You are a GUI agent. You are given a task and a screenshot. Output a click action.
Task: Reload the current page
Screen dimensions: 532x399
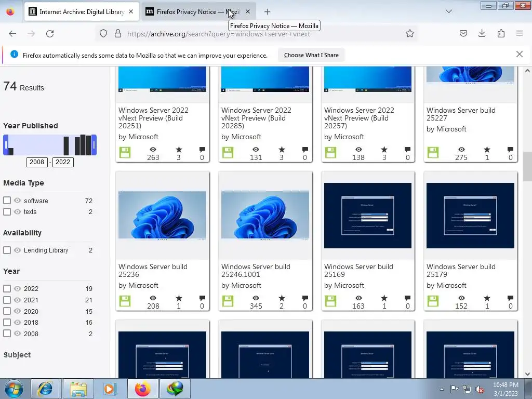pos(50,34)
